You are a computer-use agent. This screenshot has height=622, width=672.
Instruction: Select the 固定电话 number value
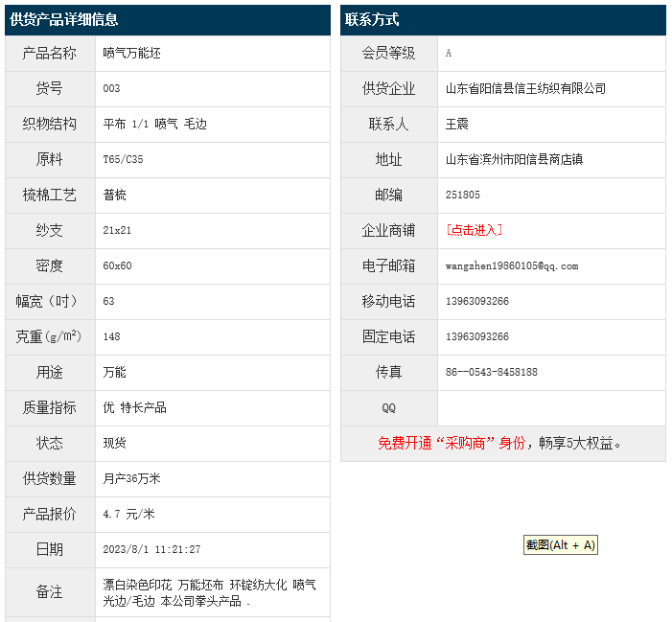(x=477, y=336)
